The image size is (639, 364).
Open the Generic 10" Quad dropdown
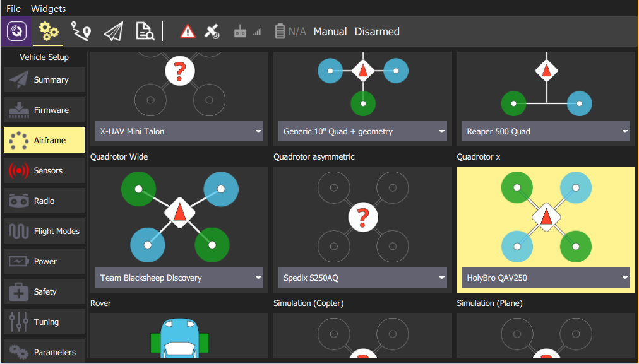click(x=362, y=132)
